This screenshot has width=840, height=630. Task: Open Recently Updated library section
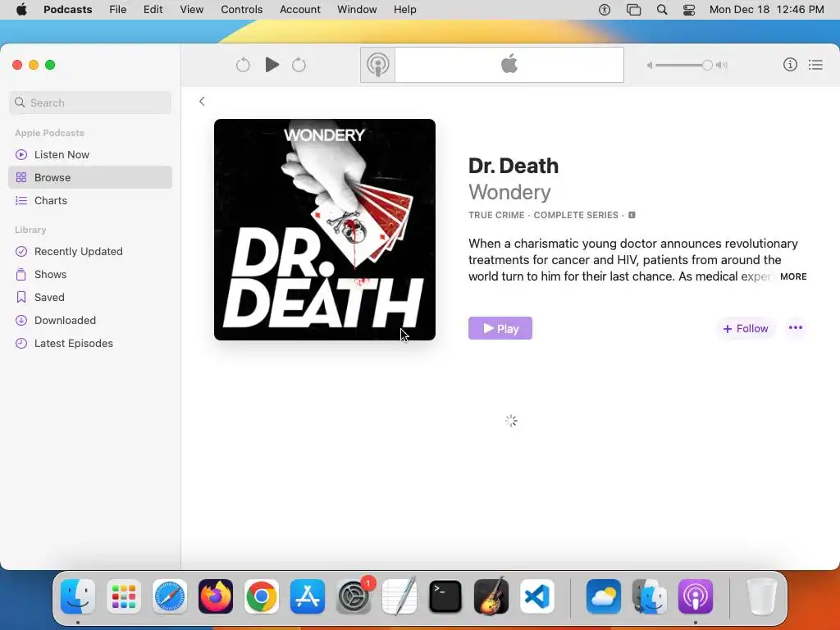tap(90, 251)
